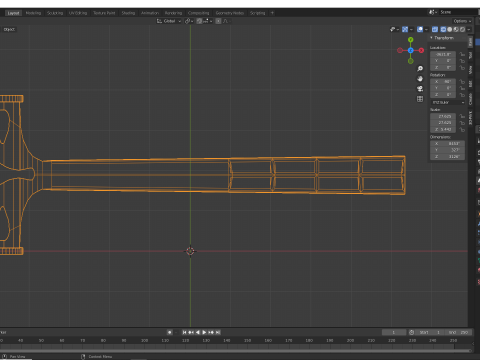Image resolution: width=480 pixels, height=360 pixels.
Task: Toggle the camera view icon
Action: [420, 89]
